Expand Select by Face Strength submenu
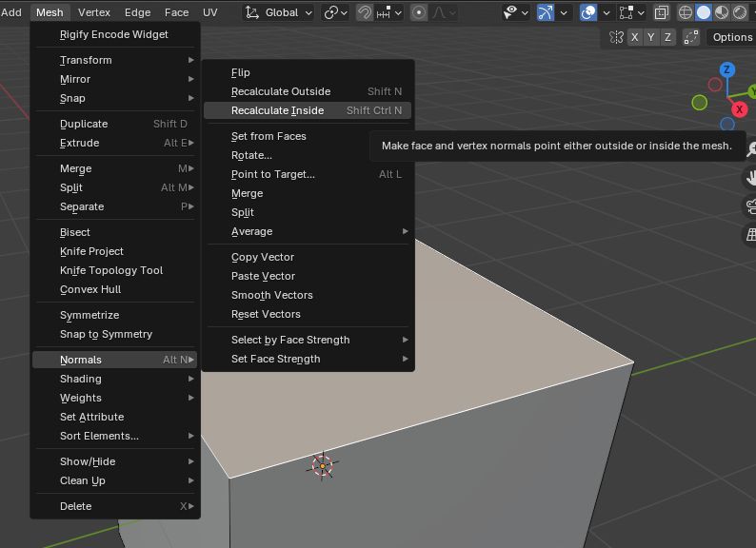 click(x=308, y=340)
